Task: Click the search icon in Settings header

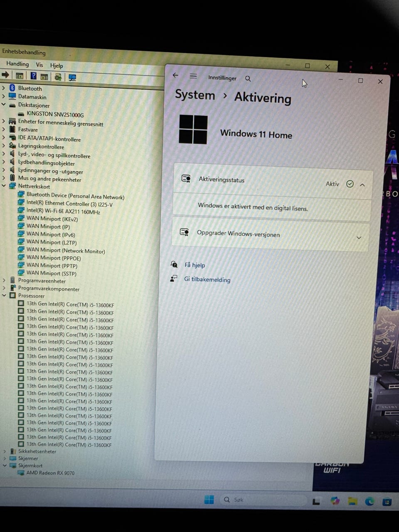Action: click(x=248, y=79)
